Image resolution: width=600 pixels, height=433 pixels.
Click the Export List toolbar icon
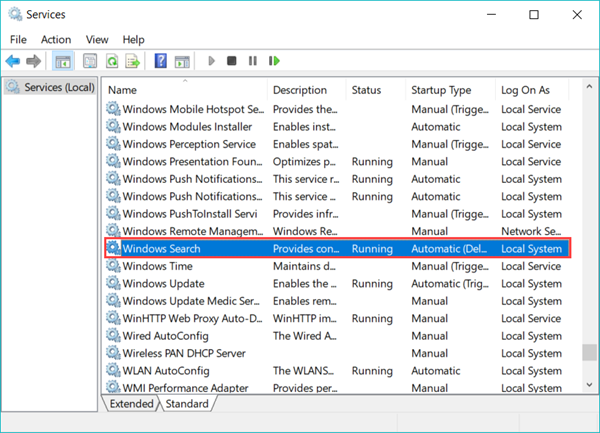coord(133,61)
